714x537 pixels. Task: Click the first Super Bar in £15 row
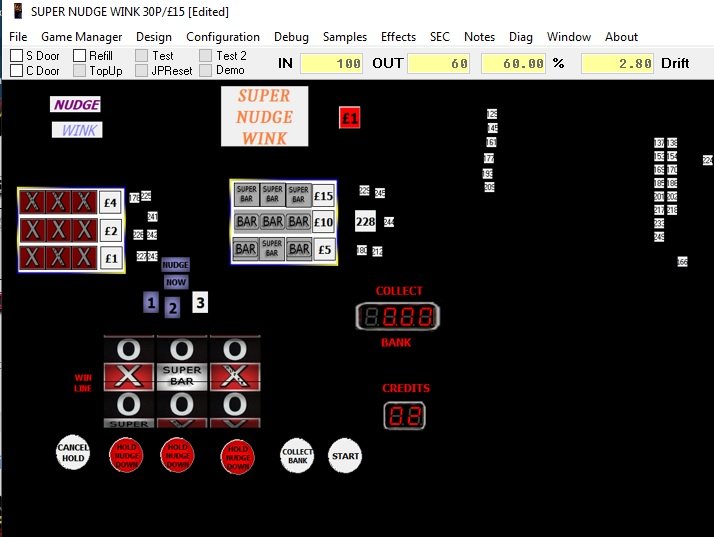coord(246,194)
